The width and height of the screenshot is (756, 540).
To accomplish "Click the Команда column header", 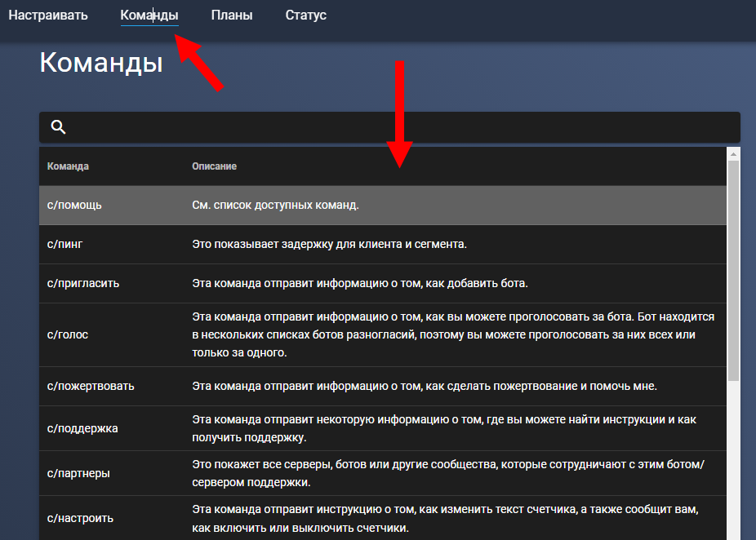I will click(69, 166).
